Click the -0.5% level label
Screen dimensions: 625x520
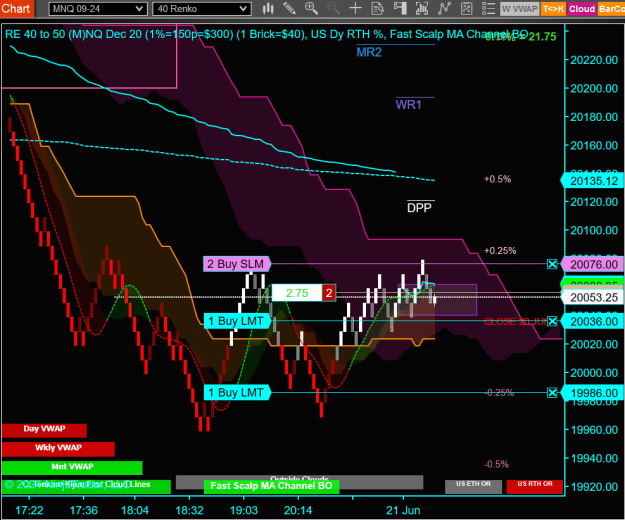pyautogui.click(x=496, y=464)
